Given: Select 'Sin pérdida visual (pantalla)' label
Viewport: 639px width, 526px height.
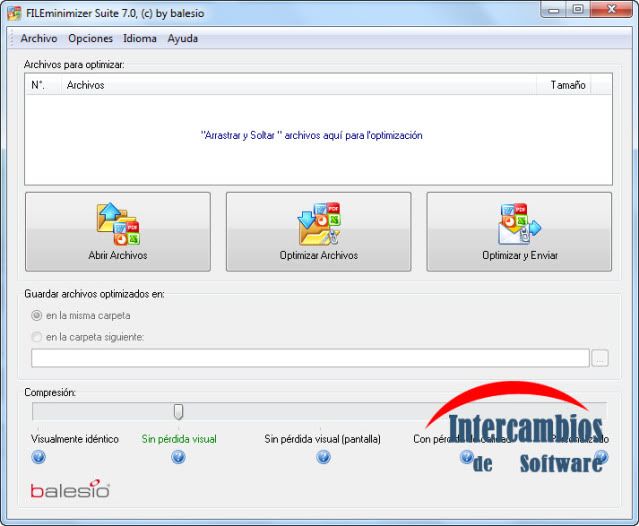Looking at the screenshot, I should 322,439.
